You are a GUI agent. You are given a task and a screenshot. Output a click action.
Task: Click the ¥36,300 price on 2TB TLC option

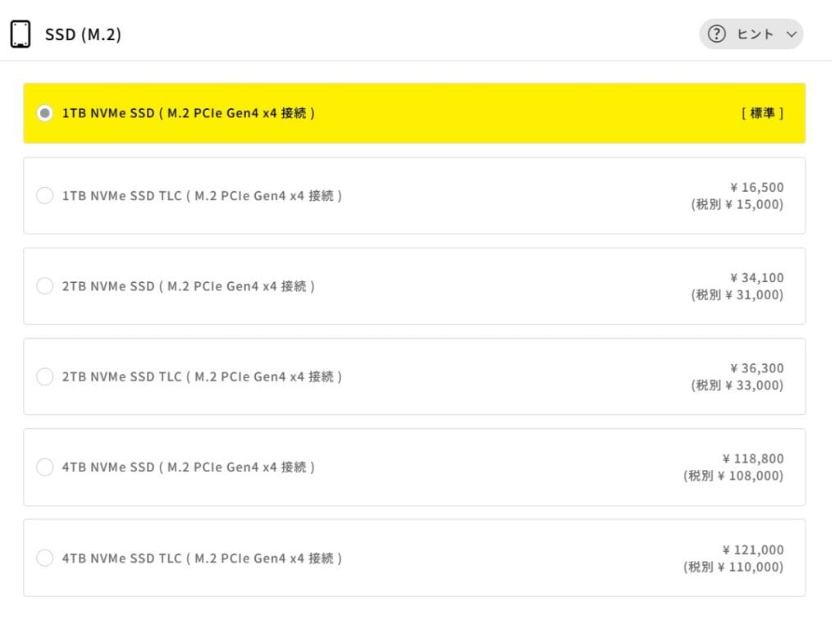[x=756, y=368]
